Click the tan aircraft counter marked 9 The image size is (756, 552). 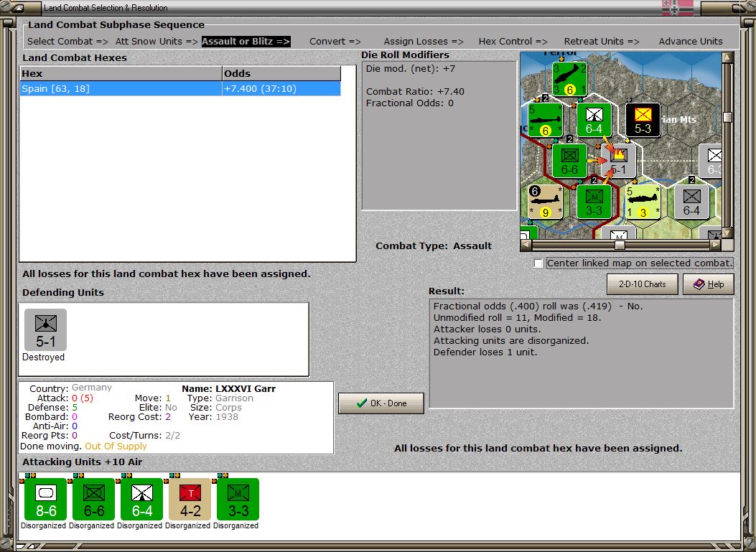tap(546, 202)
